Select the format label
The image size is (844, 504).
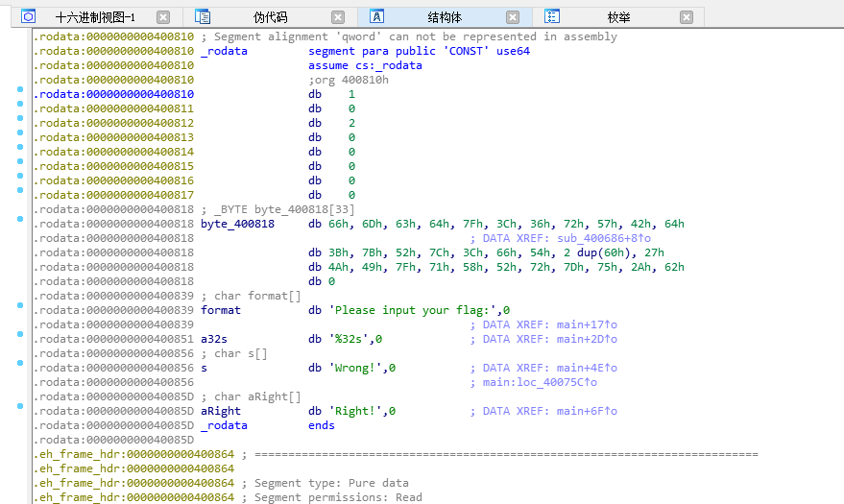point(221,310)
